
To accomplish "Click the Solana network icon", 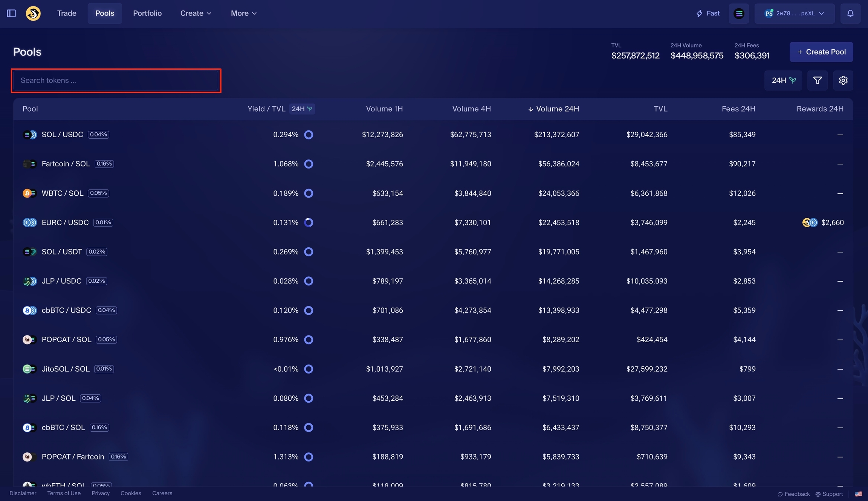I will tap(739, 13).
